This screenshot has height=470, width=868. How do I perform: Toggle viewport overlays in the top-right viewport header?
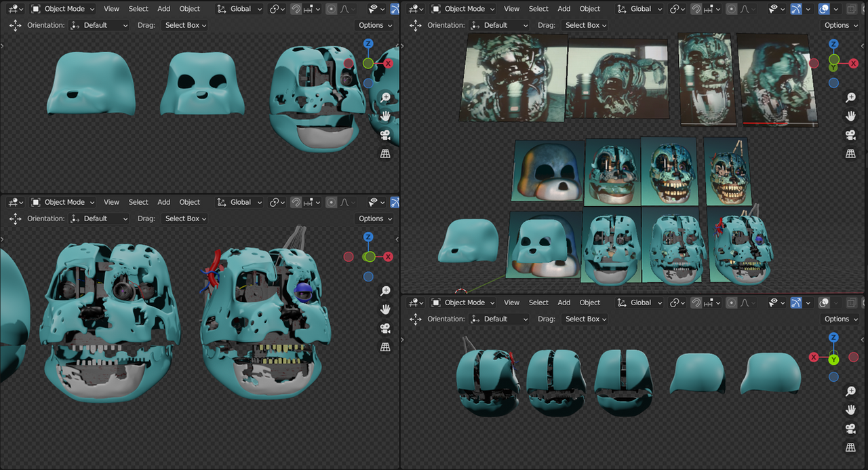pos(824,9)
